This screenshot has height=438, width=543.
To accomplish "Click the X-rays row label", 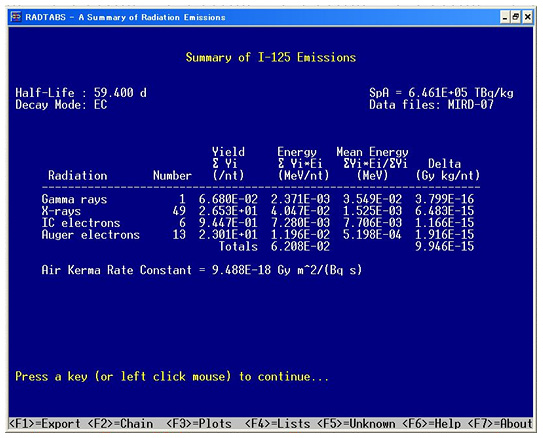I will coord(61,211).
